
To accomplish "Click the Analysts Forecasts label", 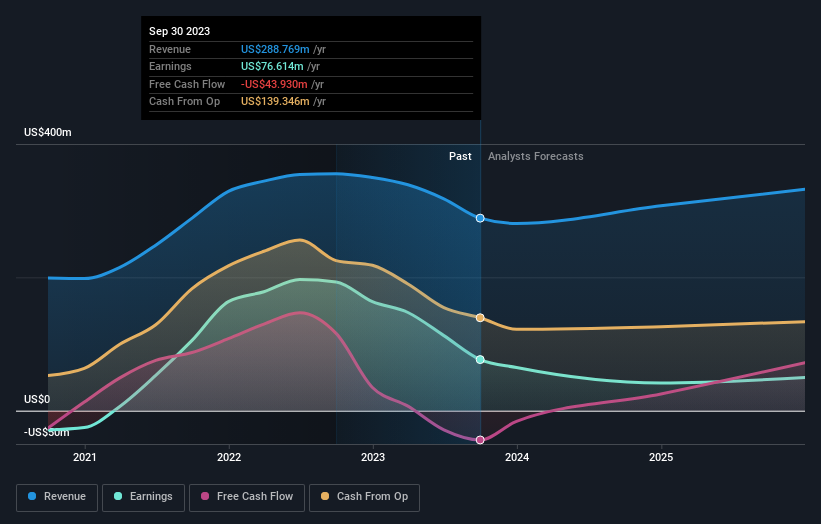I will [x=536, y=157].
